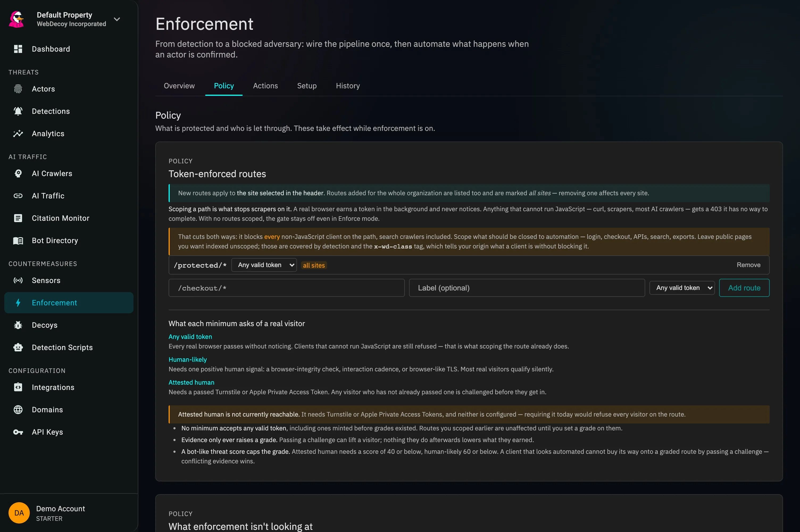Click the Token-enforced routes title

(x=217, y=174)
